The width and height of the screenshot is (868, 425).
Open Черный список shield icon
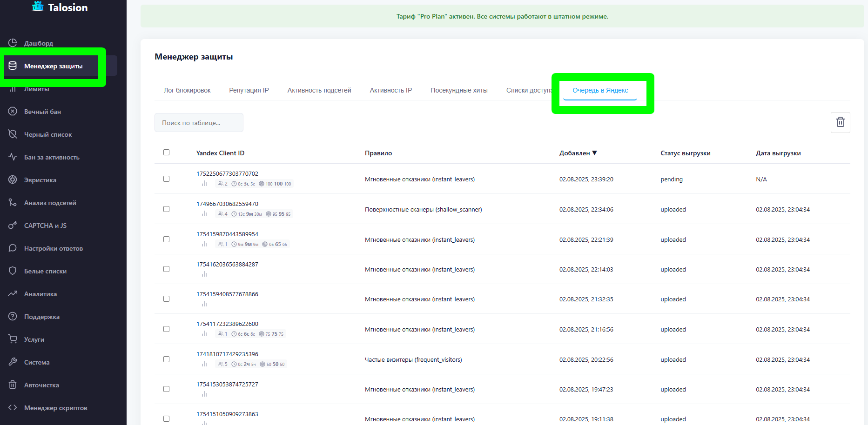[x=13, y=134]
